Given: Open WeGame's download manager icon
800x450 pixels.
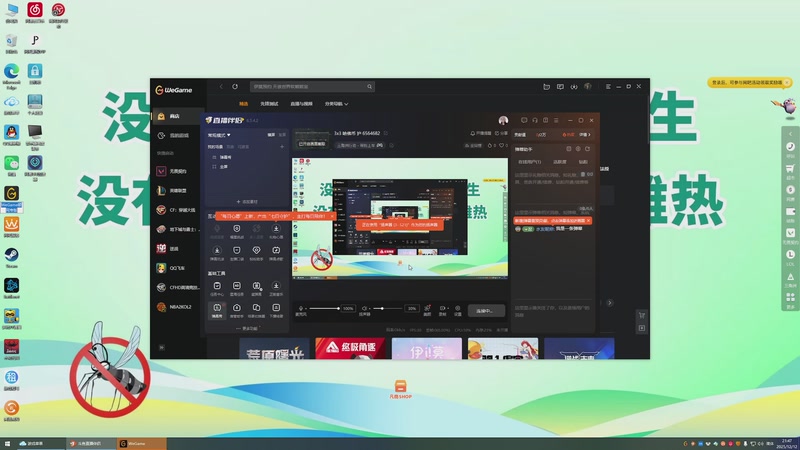Looking at the screenshot, I should [x=574, y=87].
